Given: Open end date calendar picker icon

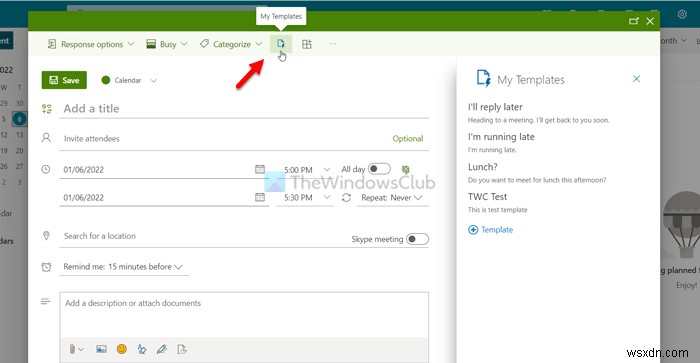Looking at the screenshot, I should click(x=260, y=197).
